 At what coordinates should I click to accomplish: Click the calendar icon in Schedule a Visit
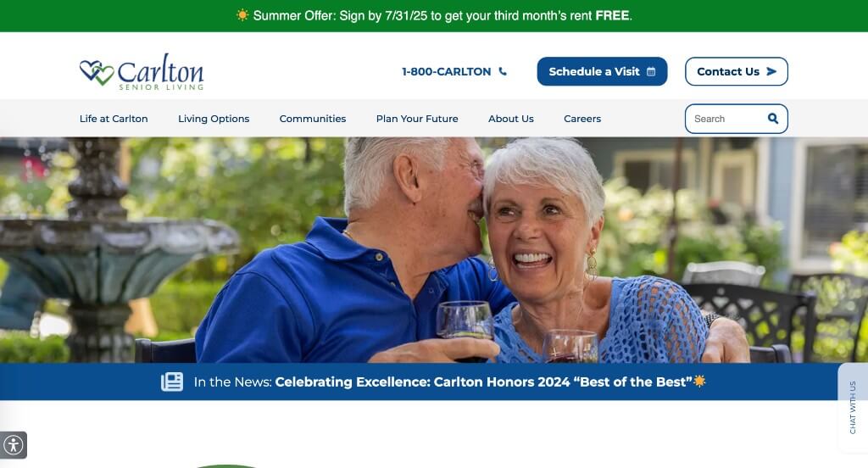(651, 71)
